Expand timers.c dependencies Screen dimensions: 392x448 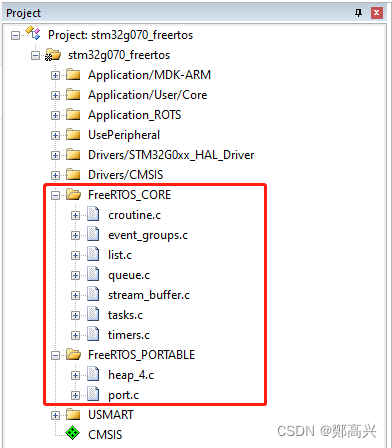75,335
